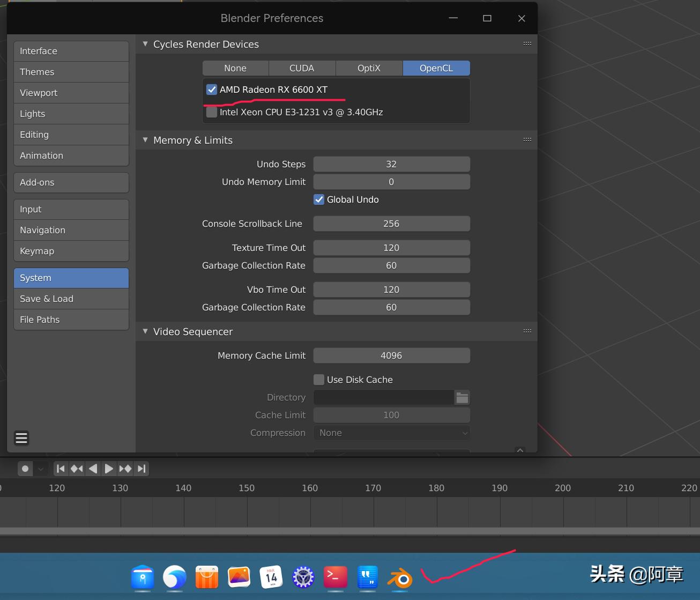
Task: Click the play animation button
Action: click(x=109, y=468)
